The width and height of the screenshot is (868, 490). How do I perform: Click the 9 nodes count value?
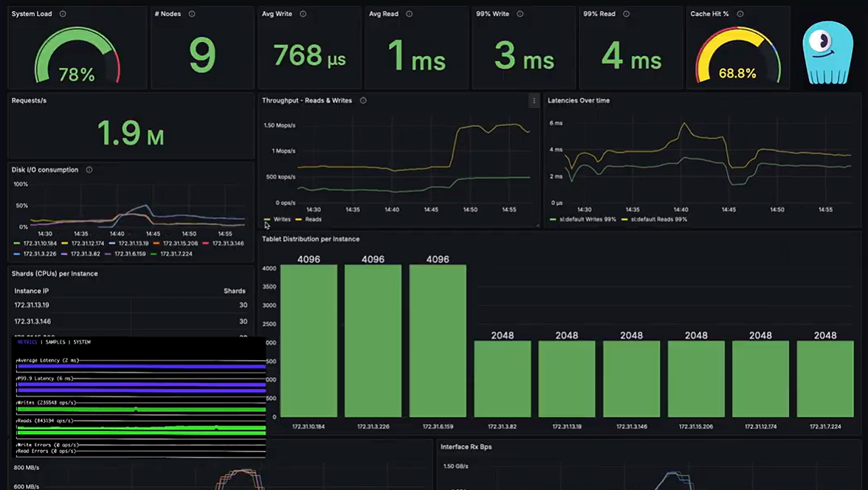[x=202, y=55]
